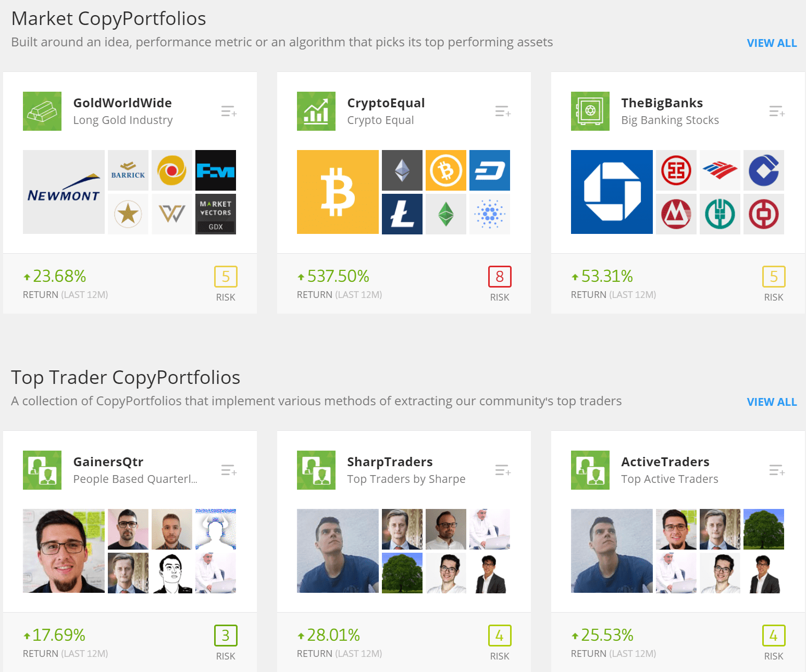Select the Ethereum logo tile
806x672 pixels.
tap(402, 170)
